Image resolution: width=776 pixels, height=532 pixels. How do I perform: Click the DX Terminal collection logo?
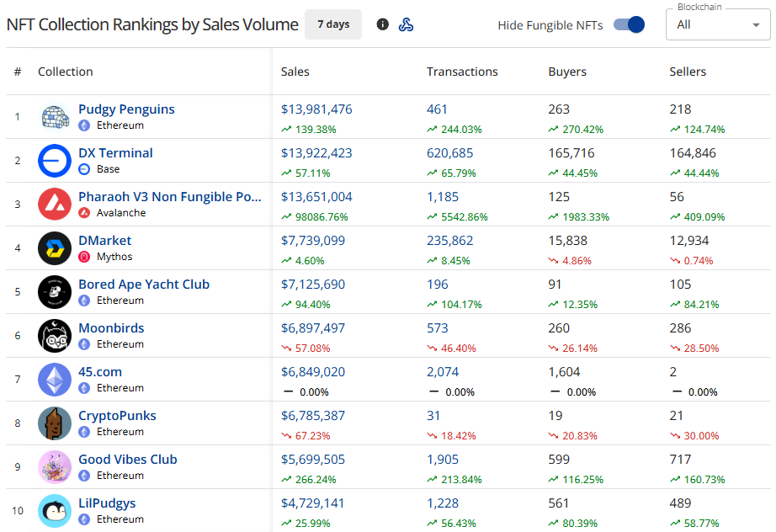(x=55, y=161)
